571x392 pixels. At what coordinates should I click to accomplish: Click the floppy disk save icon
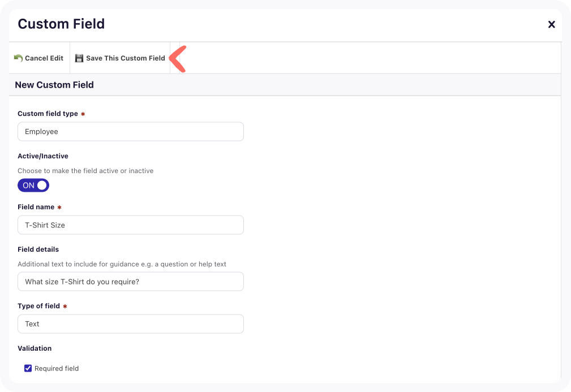click(x=79, y=58)
